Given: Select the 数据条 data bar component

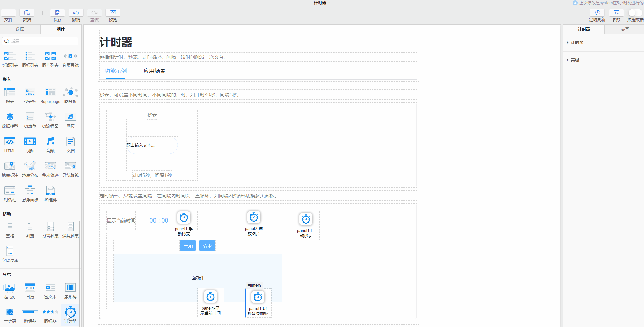Looking at the screenshot, I should 30,312.
